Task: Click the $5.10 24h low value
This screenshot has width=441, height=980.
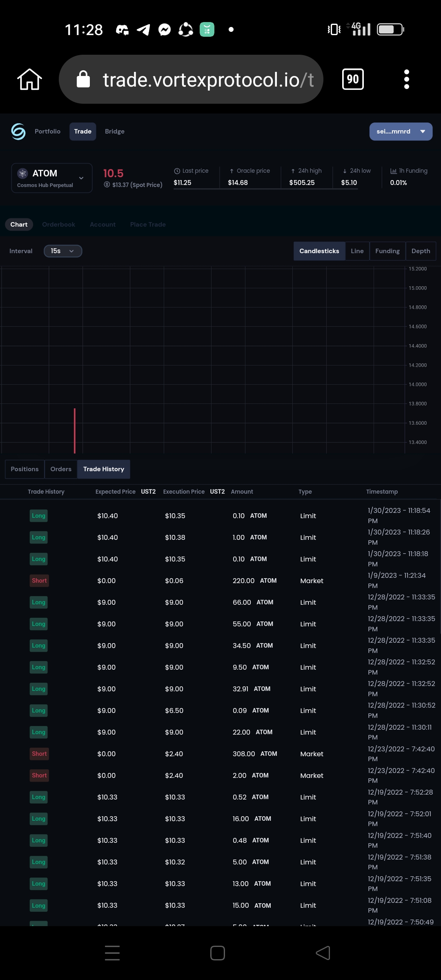Action: 349,183
